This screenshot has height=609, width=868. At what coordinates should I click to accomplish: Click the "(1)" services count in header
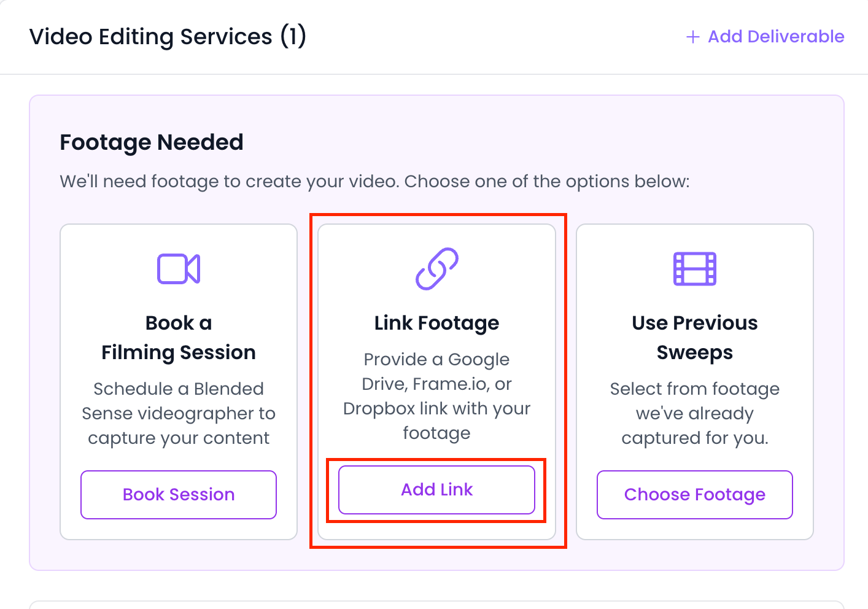pos(293,37)
